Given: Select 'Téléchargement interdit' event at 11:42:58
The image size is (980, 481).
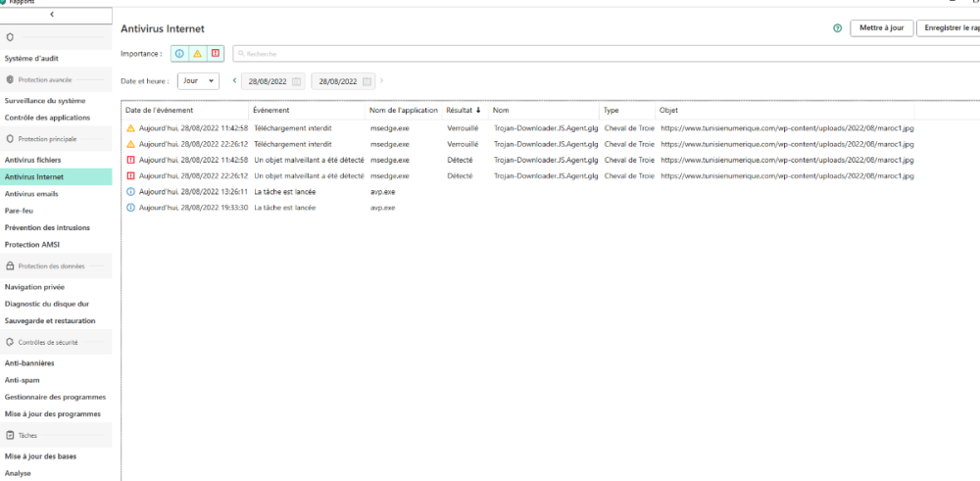Looking at the screenshot, I should [x=292, y=128].
